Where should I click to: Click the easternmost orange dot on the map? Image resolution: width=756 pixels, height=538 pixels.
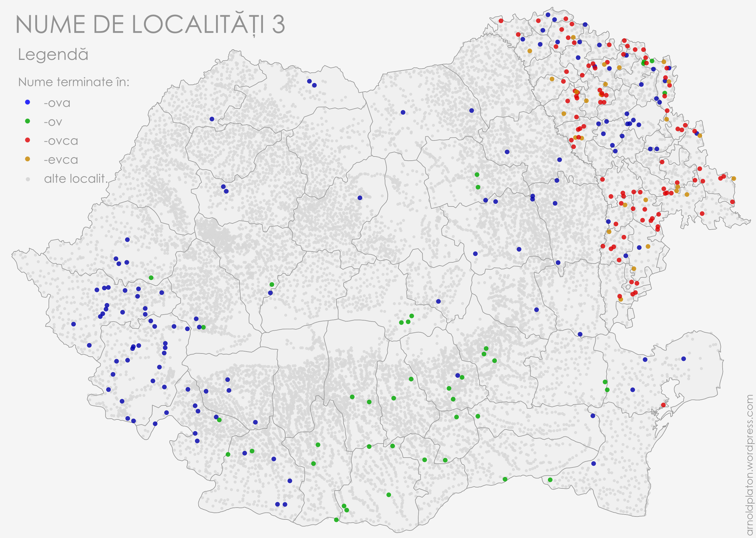tap(734, 178)
